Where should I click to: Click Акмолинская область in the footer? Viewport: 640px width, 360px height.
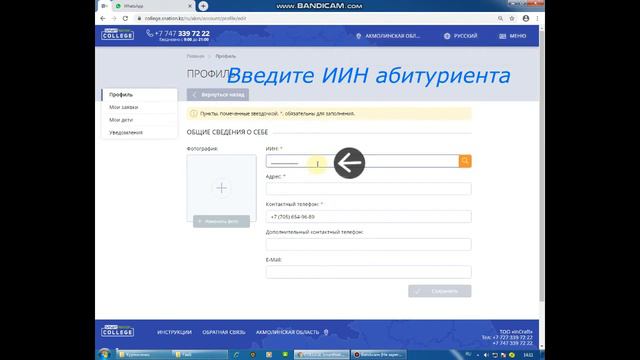[287, 332]
